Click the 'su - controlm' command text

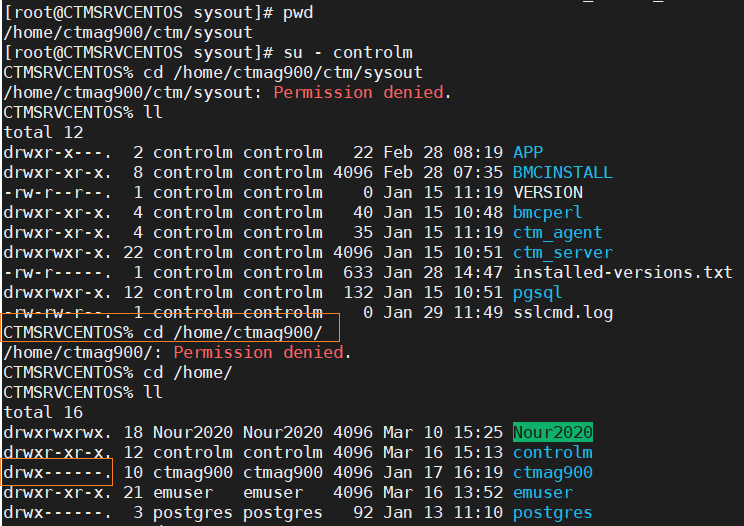point(348,52)
